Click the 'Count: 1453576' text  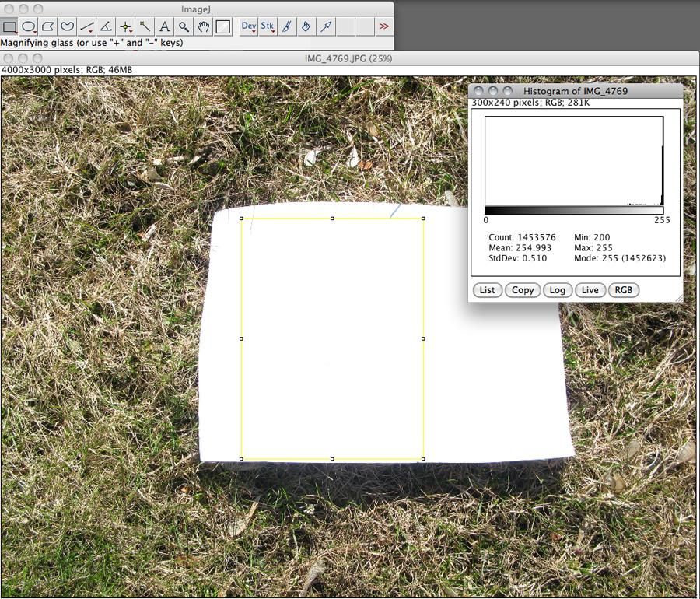coord(522,237)
